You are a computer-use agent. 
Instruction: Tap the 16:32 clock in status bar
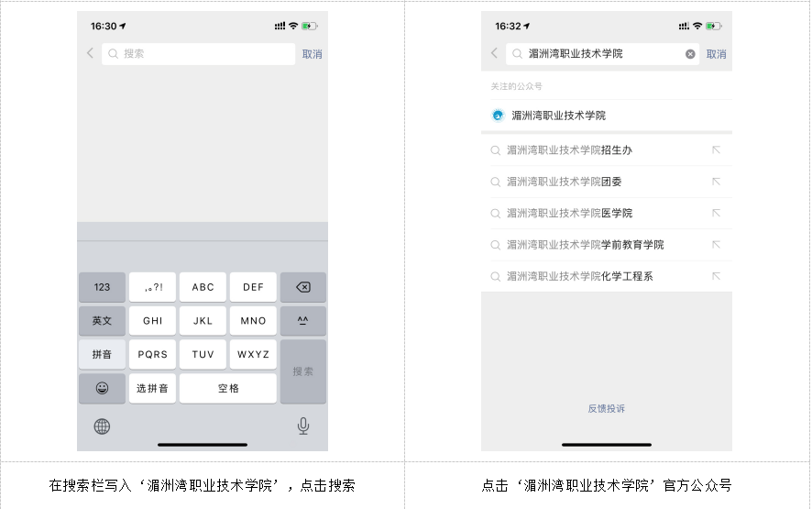508,26
